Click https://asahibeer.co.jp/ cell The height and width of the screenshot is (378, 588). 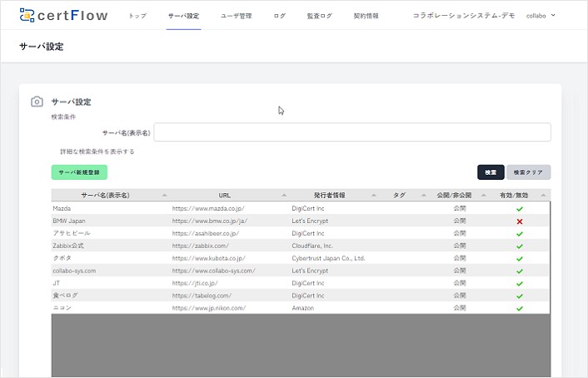click(x=206, y=233)
